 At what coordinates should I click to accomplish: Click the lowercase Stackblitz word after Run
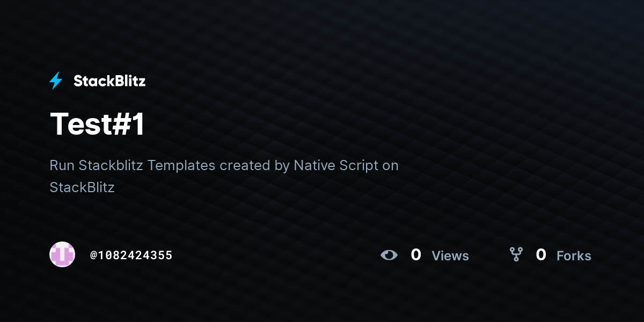(111, 165)
